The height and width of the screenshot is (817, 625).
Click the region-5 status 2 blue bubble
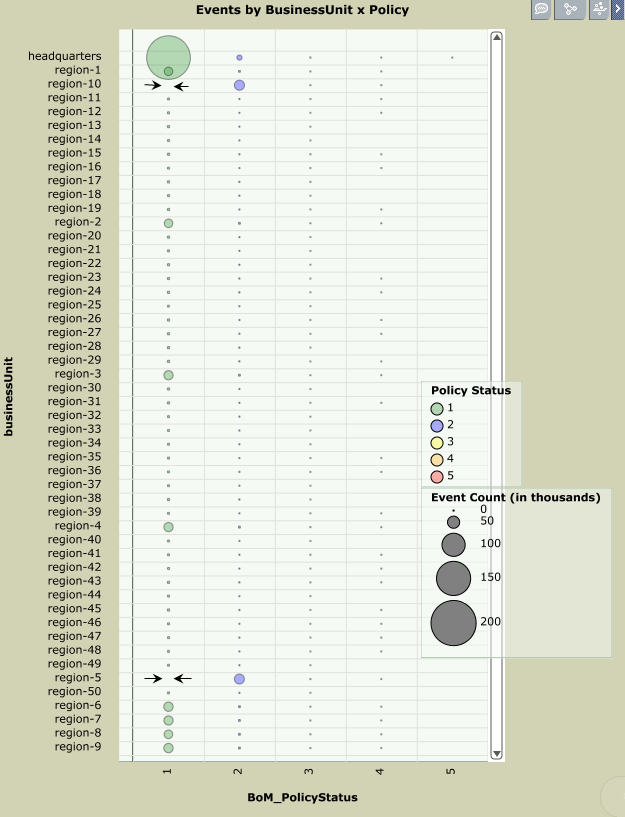click(x=239, y=679)
